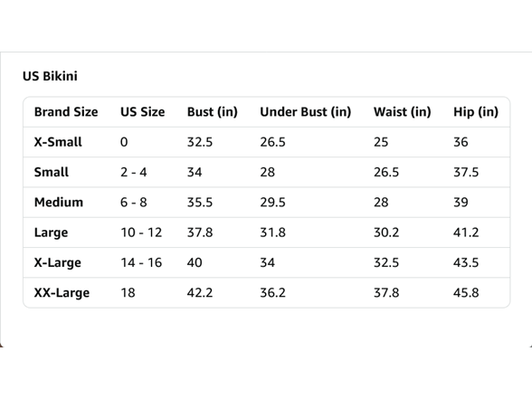The image size is (532, 399).
Task: Click under bust value 29.5
Action: pyautogui.click(x=273, y=203)
